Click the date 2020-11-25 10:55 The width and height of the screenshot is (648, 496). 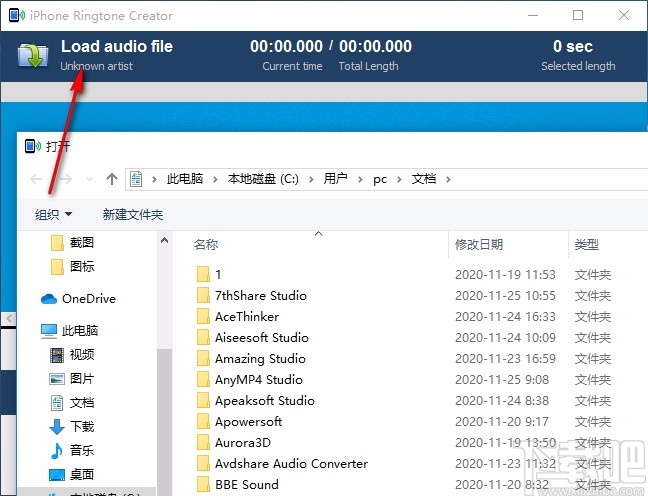[505, 296]
